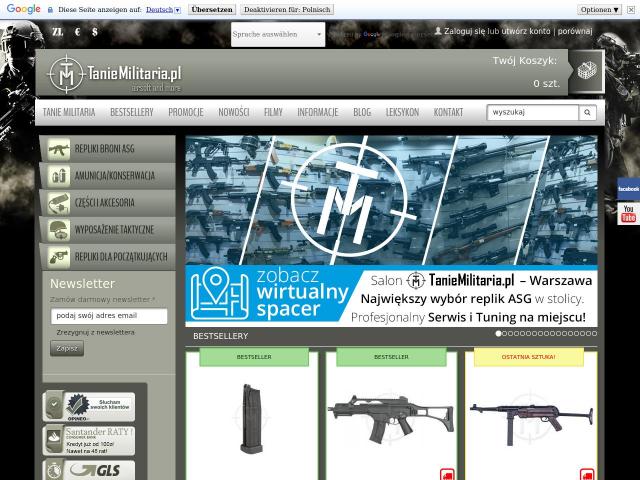Open the GLS shipping badge
Image resolution: width=640 pixels, height=480 pixels.
click(x=89, y=470)
